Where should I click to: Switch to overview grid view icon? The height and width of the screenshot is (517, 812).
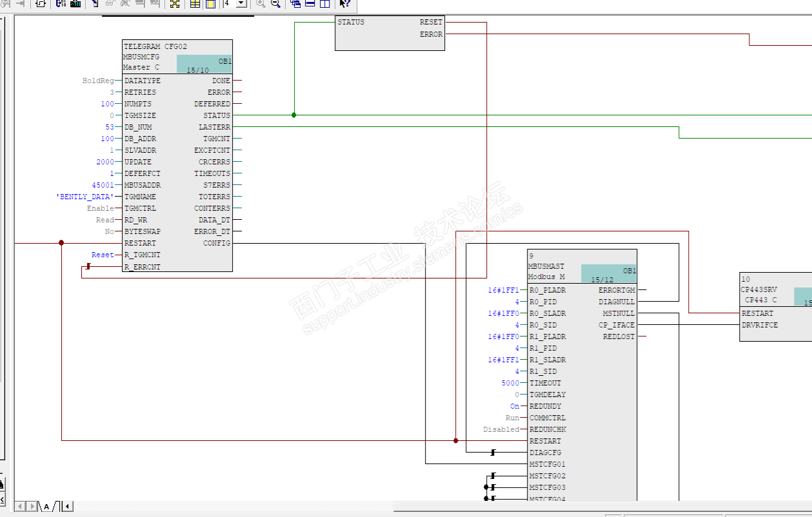point(195,3)
